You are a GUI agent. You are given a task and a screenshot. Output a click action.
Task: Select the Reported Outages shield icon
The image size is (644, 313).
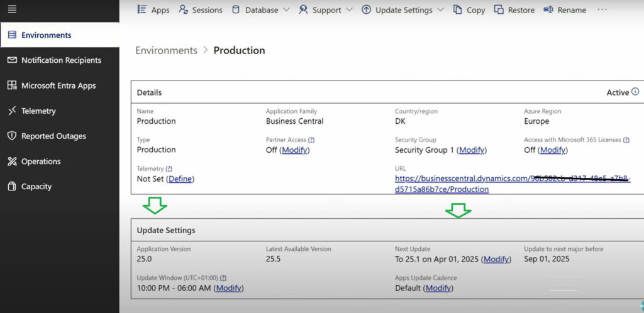tap(13, 136)
